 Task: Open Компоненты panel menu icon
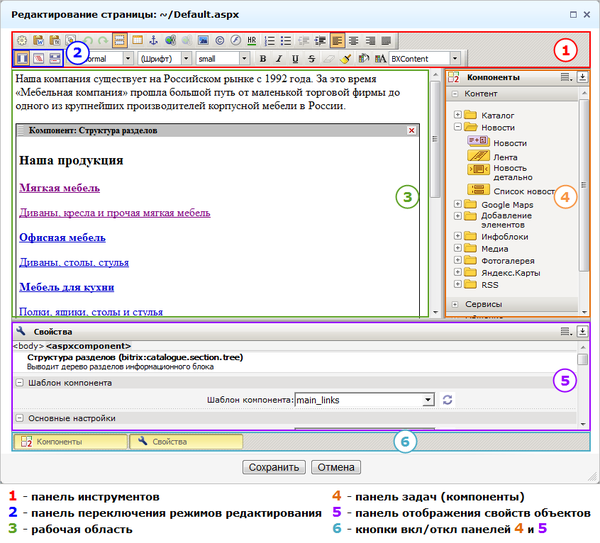[x=566, y=77]
